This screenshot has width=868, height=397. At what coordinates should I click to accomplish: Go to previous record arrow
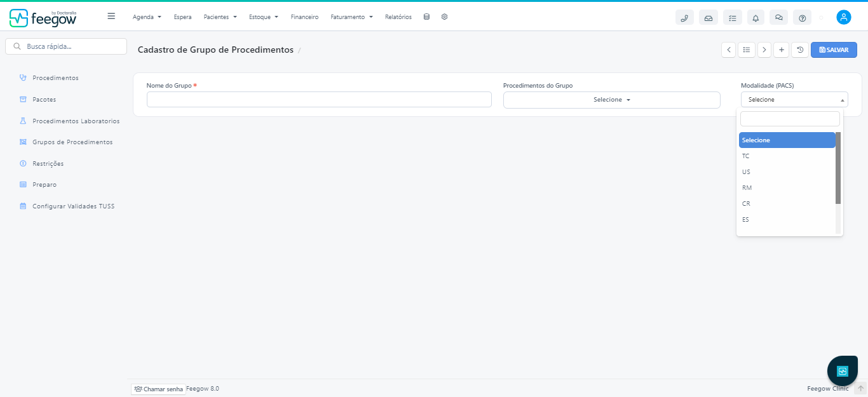pos(729,50)
